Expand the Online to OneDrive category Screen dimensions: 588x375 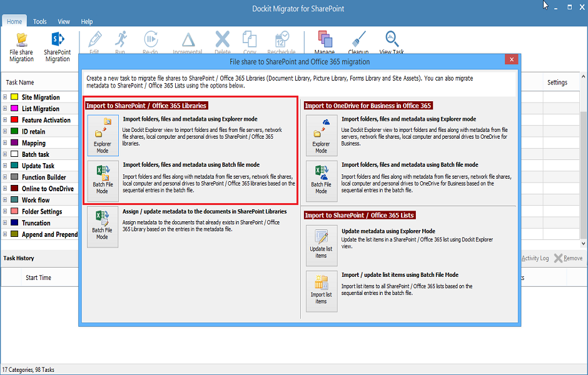click(x=5, y=189)
